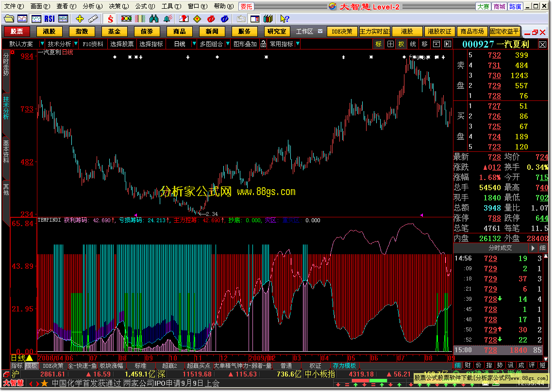Open the books library icon
This screenshot has width=553, height=392.
[x=268, y=19]
